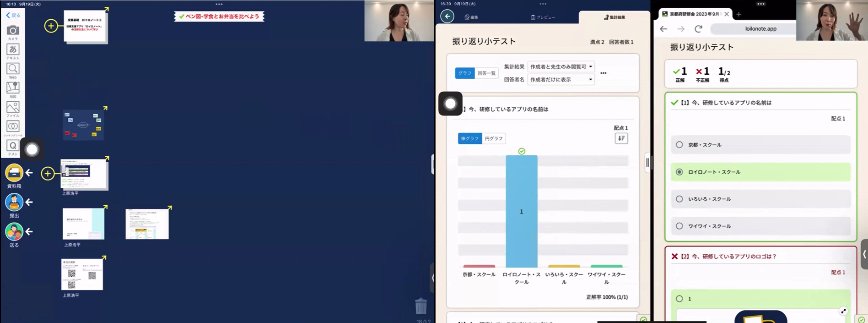Click the plus circle beside the 上原浩平 slide card
The height and width of the screenshot is (323, 868).
pos(48,173)
